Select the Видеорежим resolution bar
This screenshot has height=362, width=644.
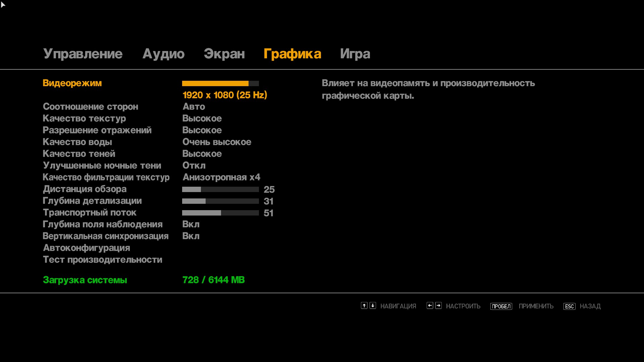click(220, 83)
